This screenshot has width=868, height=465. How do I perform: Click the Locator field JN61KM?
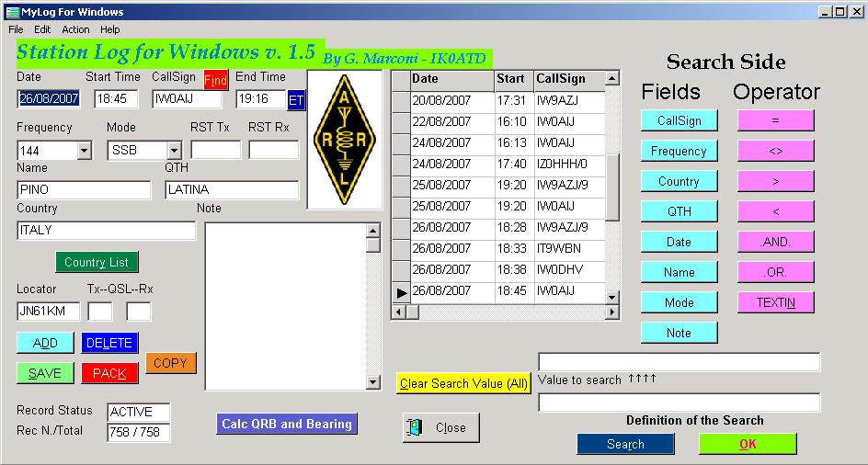[49, 312]
